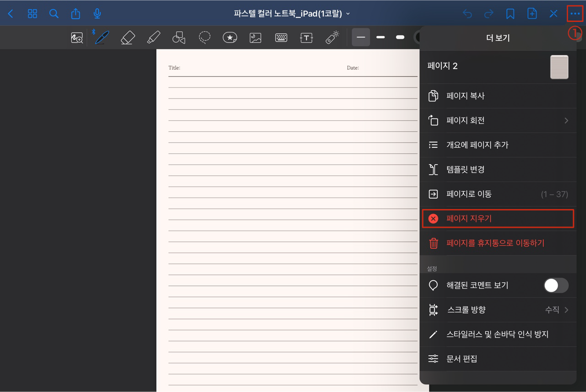This screenshot has width=586, height=392.
Task: Choose the thickest pen stroke width
Action: coord(400,37)
